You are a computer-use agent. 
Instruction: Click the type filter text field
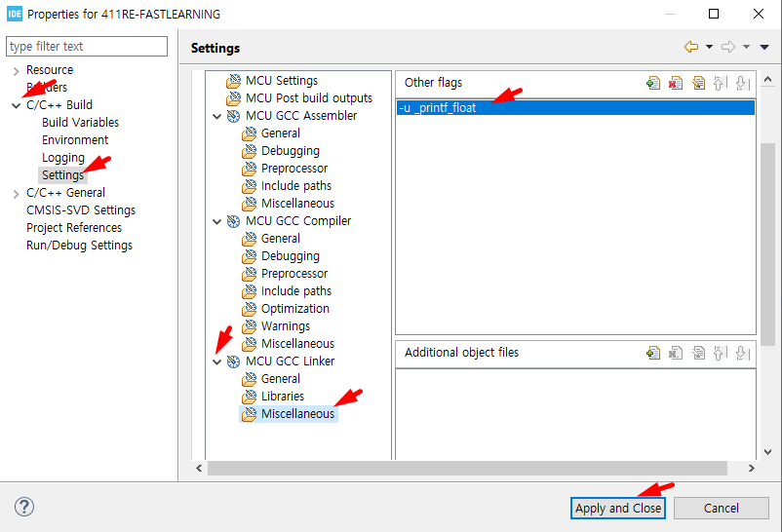87,47
